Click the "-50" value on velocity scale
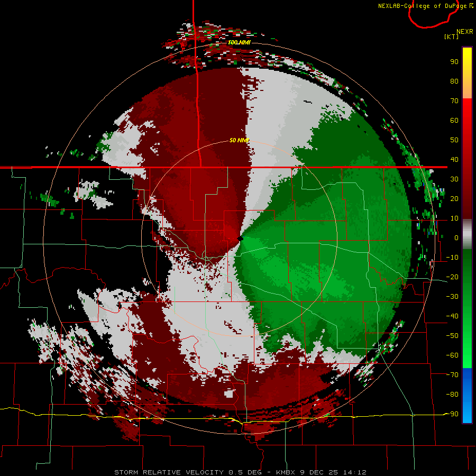Image resolution: width=476 pixels, height=476 pixels. pos(452,336)
